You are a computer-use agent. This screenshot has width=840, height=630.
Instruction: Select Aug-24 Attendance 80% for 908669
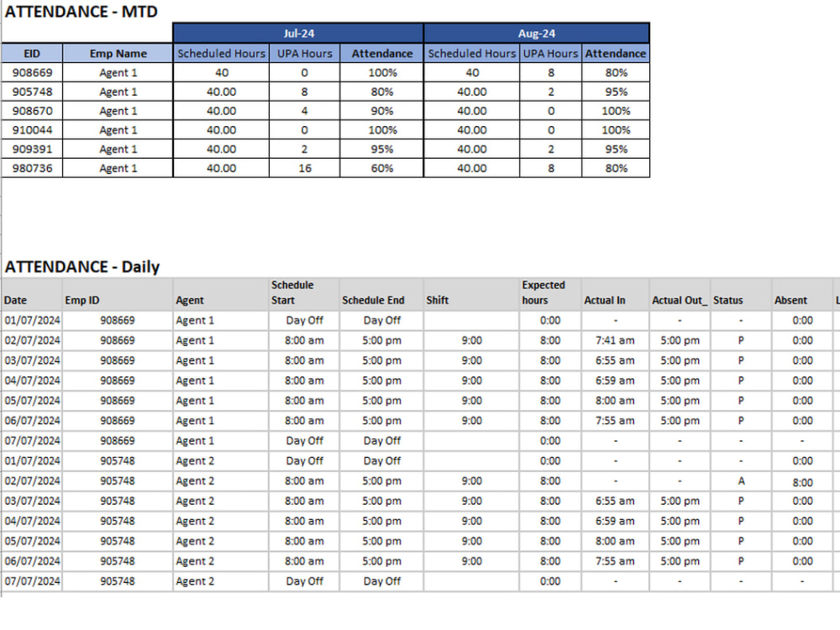pos(616,72)
